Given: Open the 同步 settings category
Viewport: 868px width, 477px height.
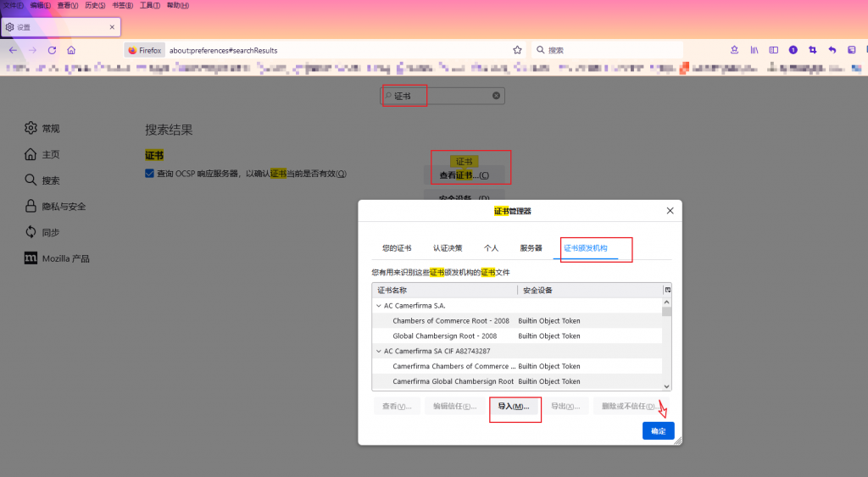Looking at the screenshot, I should pyautogui.click(x=42, y=232).
